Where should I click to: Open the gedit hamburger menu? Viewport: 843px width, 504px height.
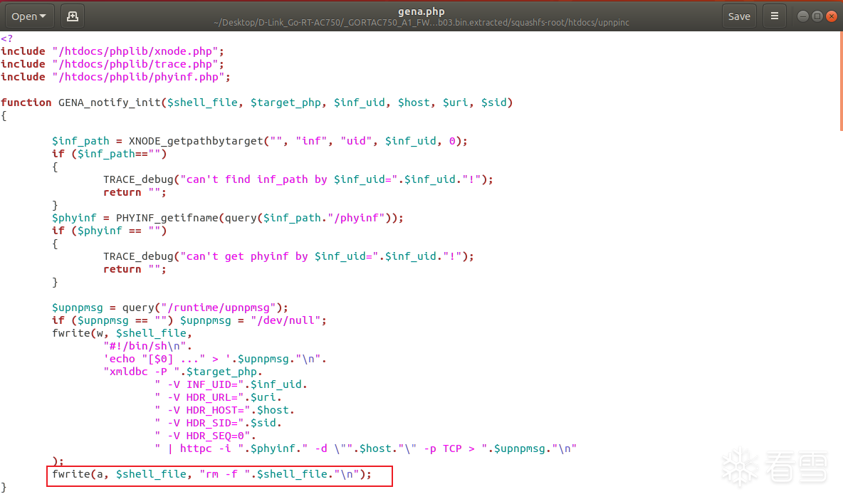[x=774, y=16]
